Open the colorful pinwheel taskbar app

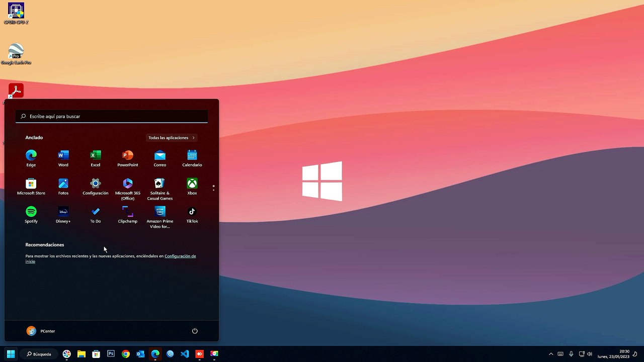click(x=67, y=354)
